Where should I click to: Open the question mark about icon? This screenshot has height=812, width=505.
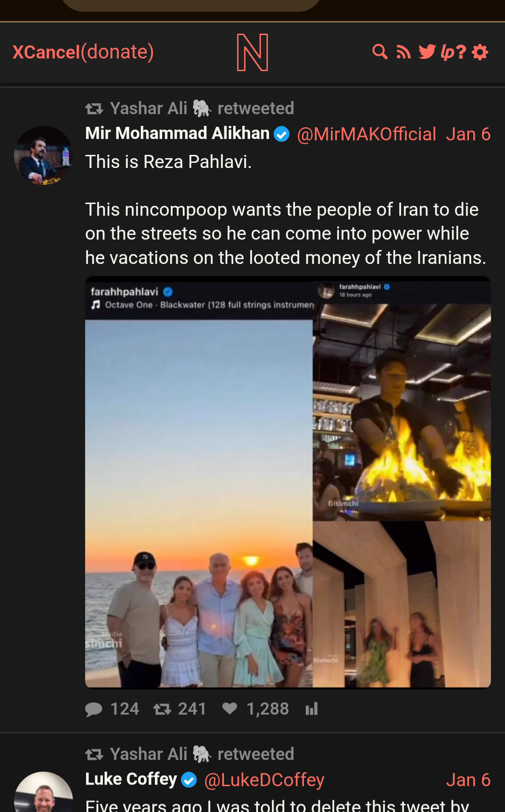(461, 52)
